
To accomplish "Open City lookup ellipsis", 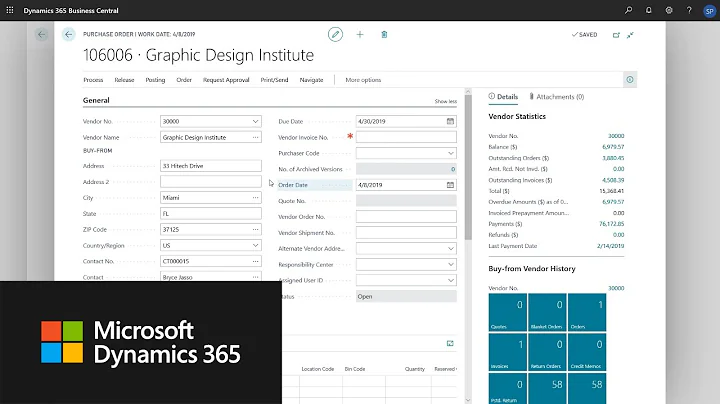I will pyautogui.click(x=255, y=197).
